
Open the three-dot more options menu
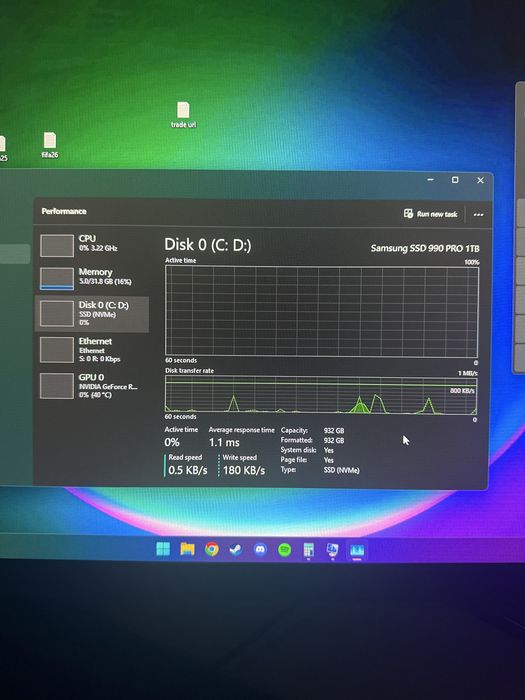tap(478, 215)
